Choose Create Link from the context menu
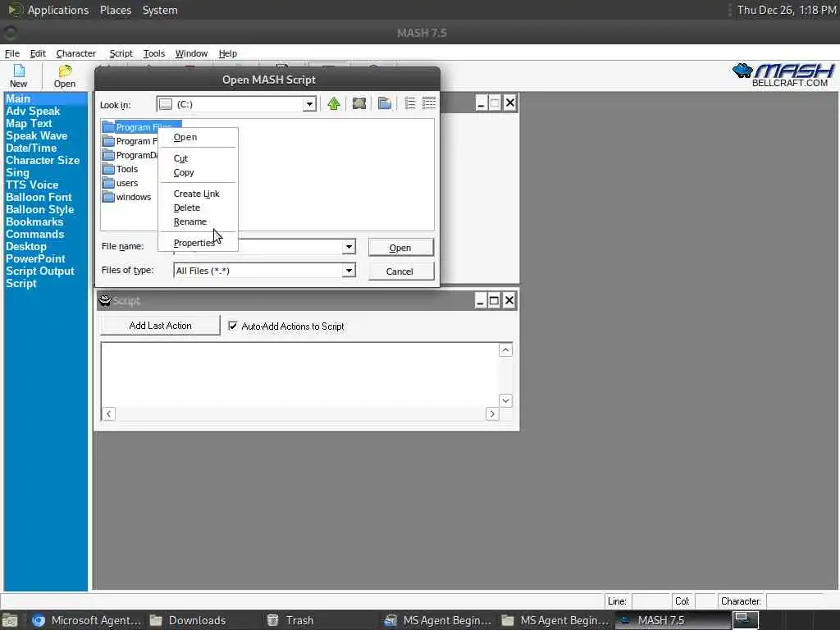 tap(197, 194)
